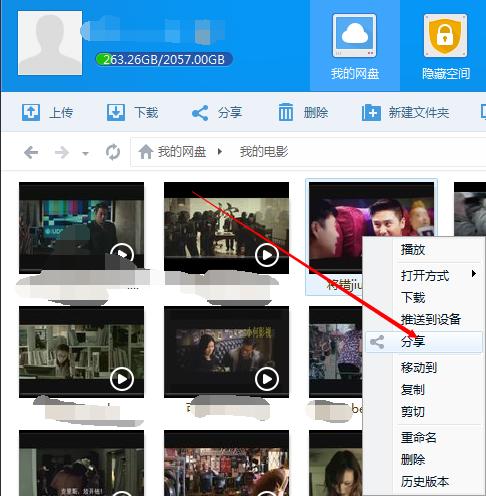The width and height of the screenshot is (486, 496).
Task: Play the first video via its play icon
Action: (122, 255)
